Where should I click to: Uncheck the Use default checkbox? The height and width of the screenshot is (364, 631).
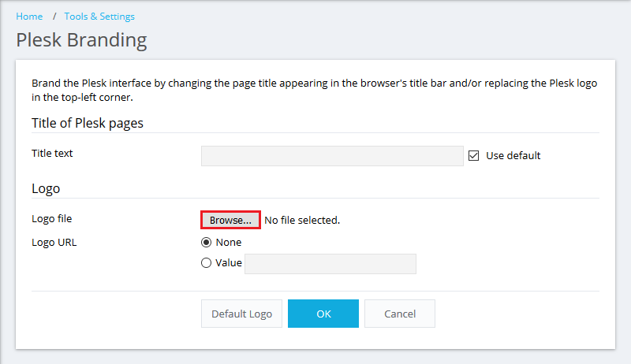[474, 156]
